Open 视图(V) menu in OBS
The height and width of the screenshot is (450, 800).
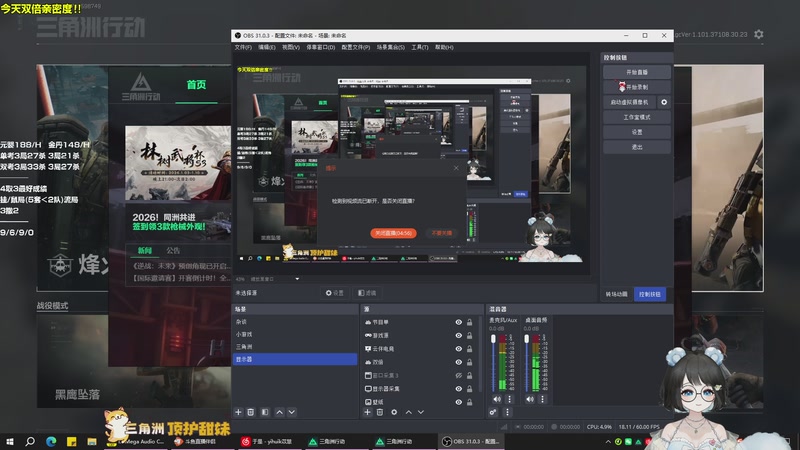(291, 47)
